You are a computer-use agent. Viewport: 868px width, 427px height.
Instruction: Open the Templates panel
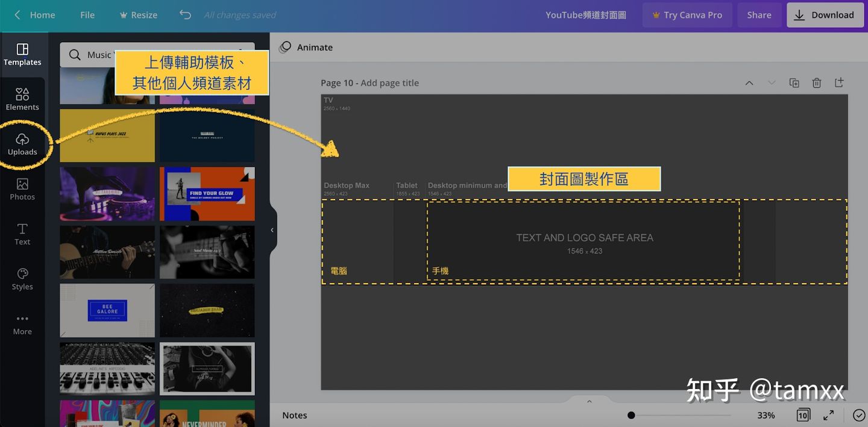pyautogui.click(x=22, y=54)
